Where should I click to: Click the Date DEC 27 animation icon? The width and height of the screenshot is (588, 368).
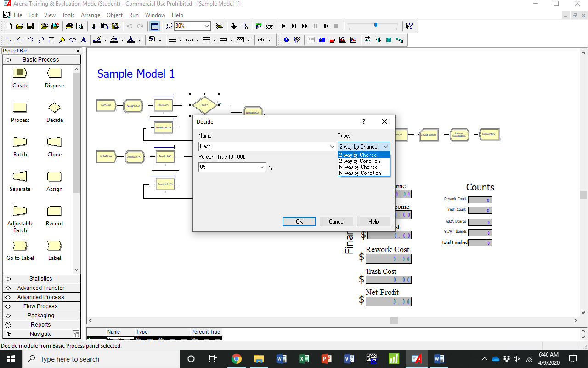pos(297,40)
